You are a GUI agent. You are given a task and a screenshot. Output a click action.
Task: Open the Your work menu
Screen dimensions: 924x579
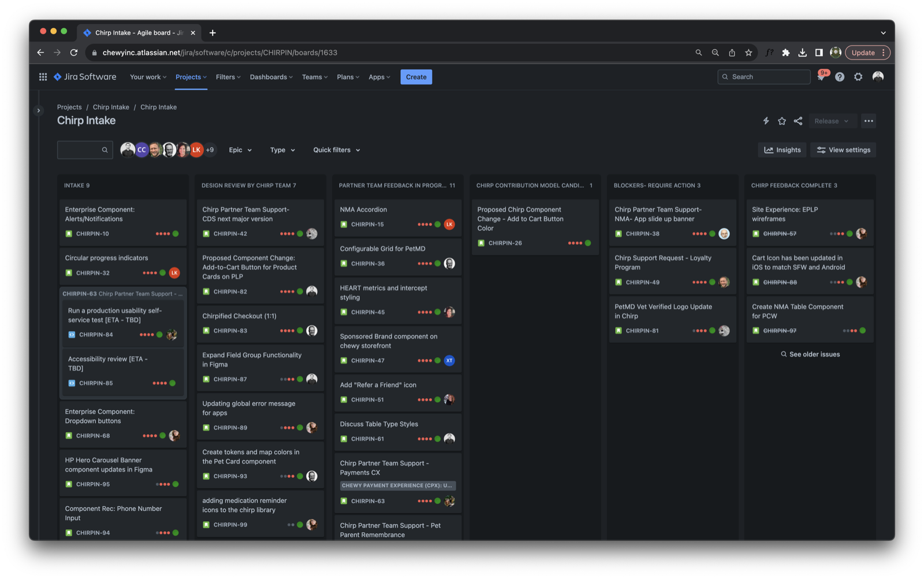(148, 77)
